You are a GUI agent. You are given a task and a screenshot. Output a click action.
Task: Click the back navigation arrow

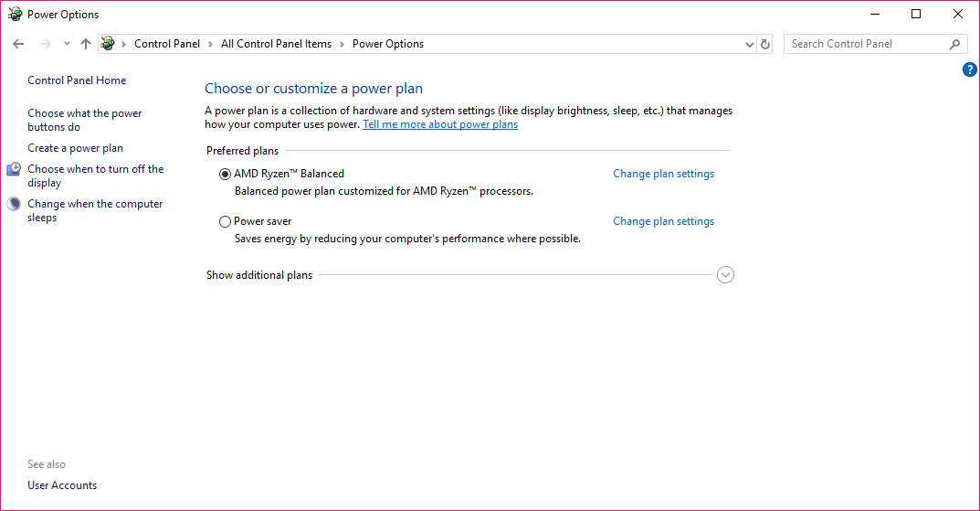tap(18, 44)
